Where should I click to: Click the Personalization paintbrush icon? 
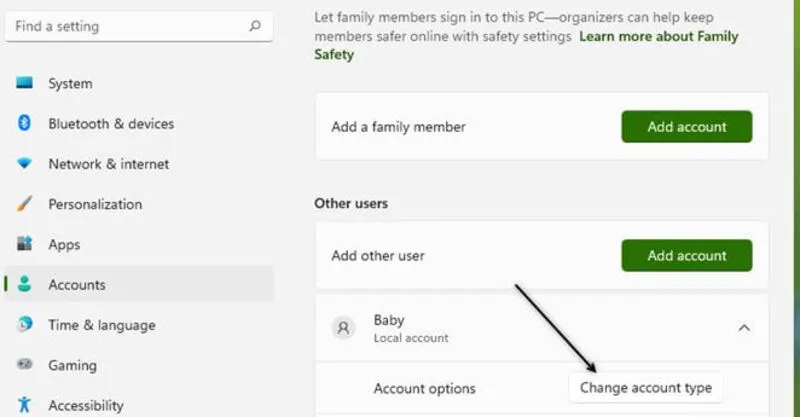pos(25,204)
